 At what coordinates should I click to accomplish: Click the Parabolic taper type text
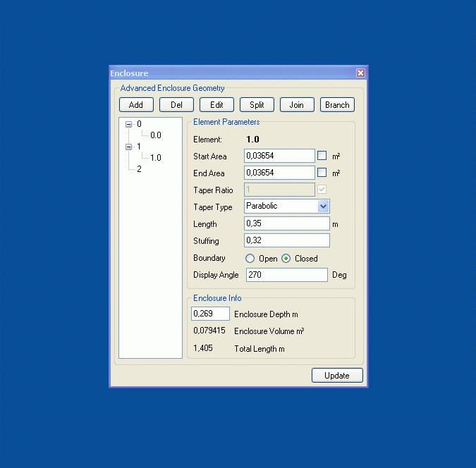(262, 206)
